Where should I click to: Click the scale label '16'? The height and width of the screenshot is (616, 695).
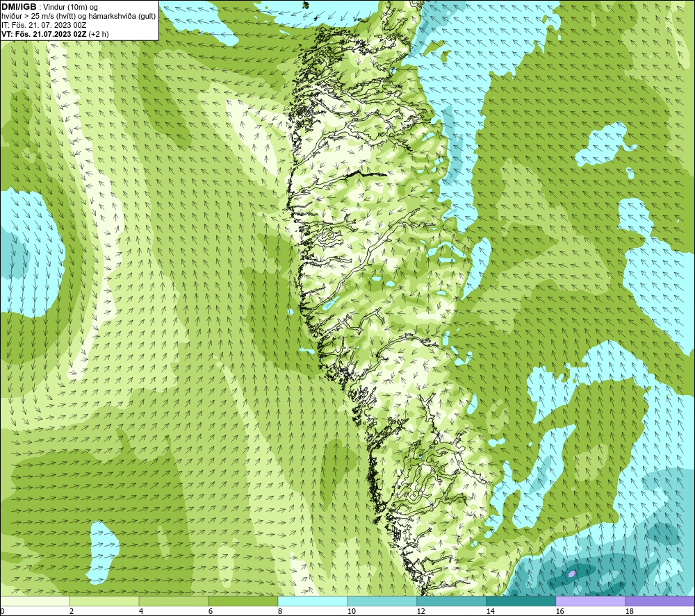tap(559, 612)
